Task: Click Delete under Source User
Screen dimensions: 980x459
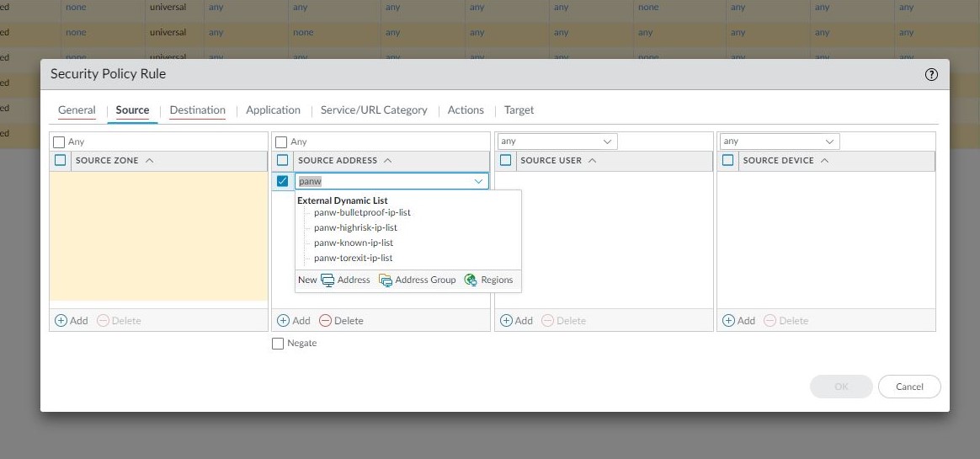Action: coord(564,321)
